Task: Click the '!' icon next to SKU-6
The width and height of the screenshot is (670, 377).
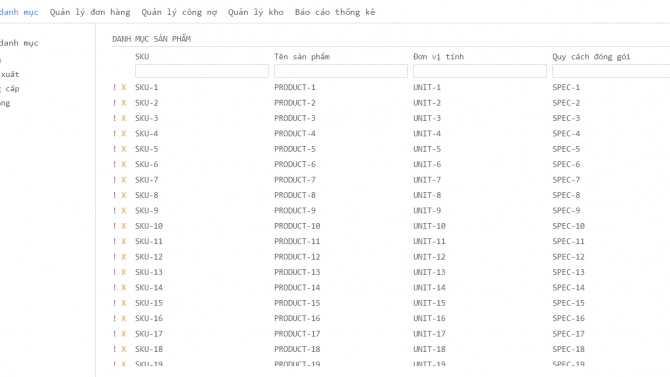Action: click(x=114, y=164)
